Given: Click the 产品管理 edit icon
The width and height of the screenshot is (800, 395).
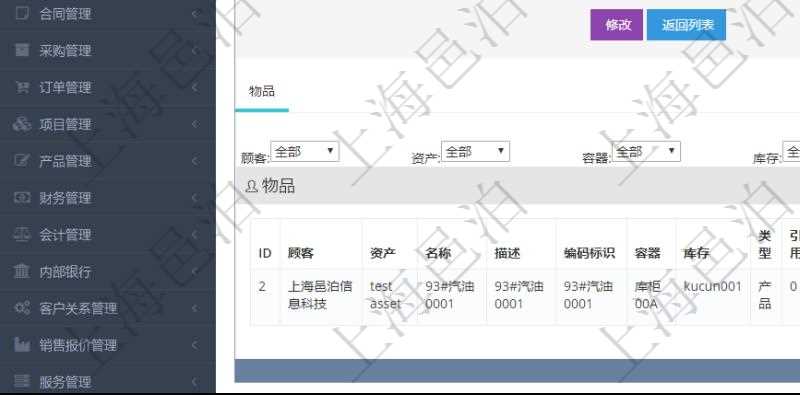Looking at the screenshot, I should 21,161.
